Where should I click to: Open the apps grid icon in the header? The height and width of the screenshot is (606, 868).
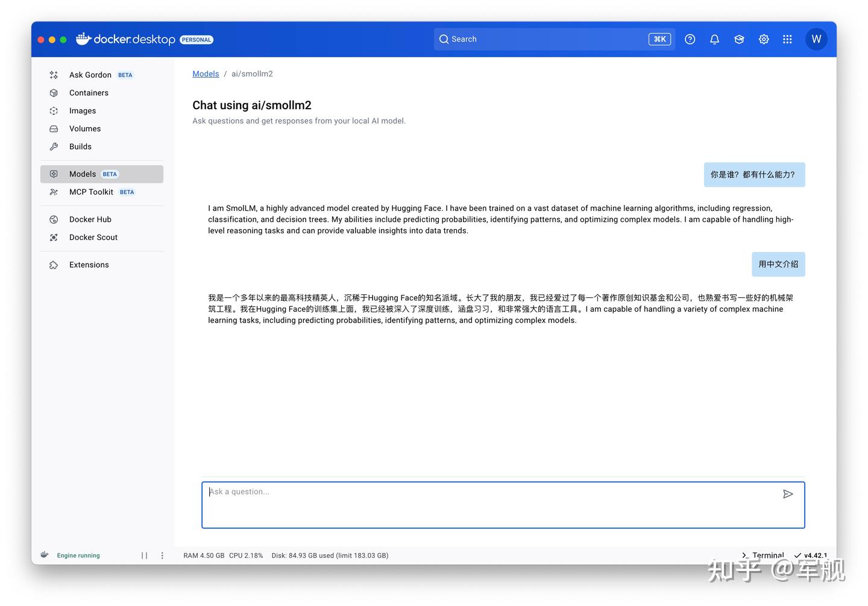click(x=787, y=39)
